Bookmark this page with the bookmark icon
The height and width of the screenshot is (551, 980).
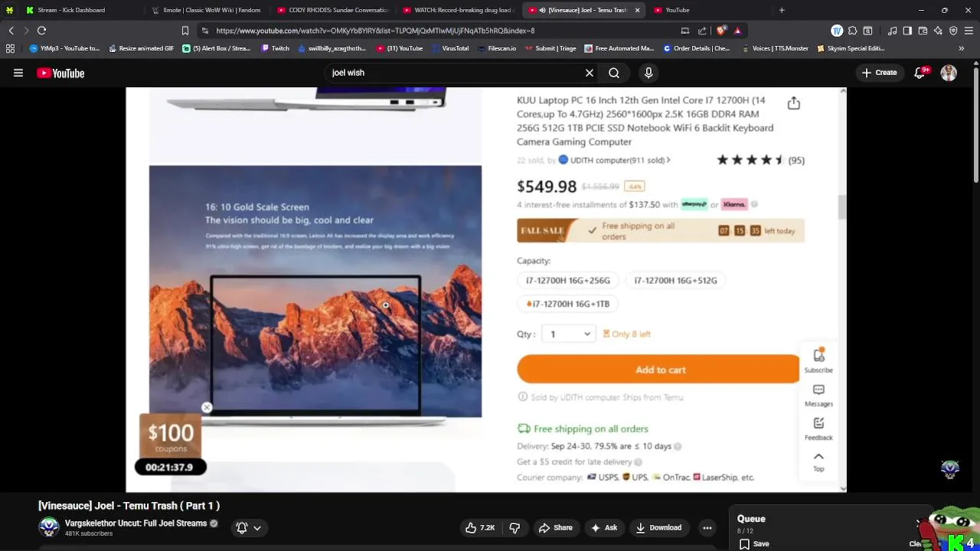click(185, 31)
